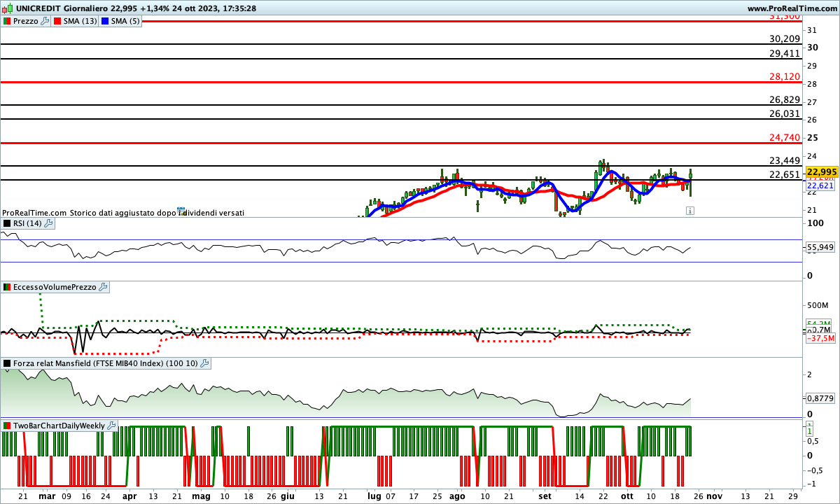The image size is (840, 504).
Task: Select the EccessoVolumePrezzo panel label
Action: coord(55,287)
